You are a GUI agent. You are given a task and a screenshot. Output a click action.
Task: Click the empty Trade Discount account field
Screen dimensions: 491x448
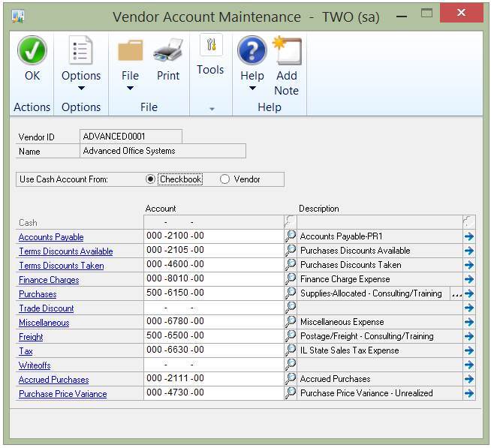[214, 308]
